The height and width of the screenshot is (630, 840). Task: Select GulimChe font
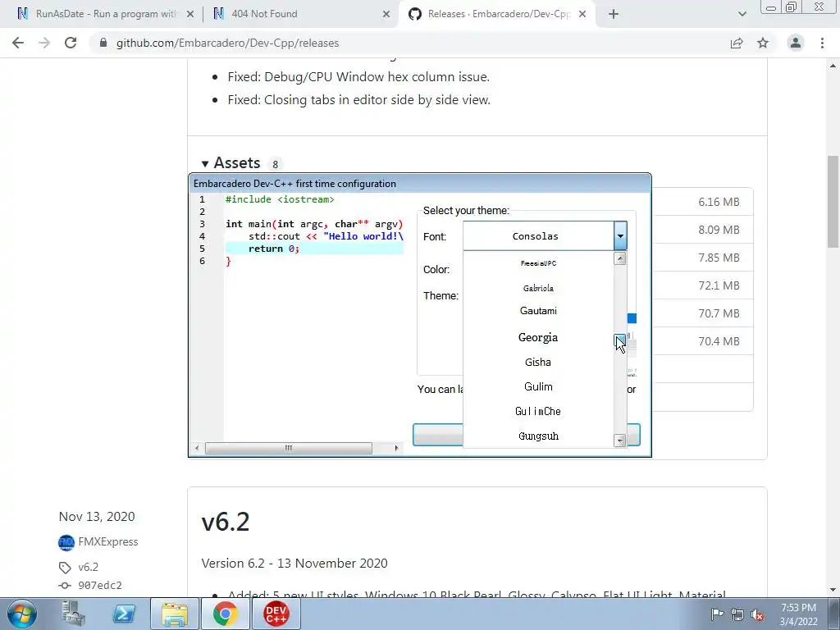(538, 412)
